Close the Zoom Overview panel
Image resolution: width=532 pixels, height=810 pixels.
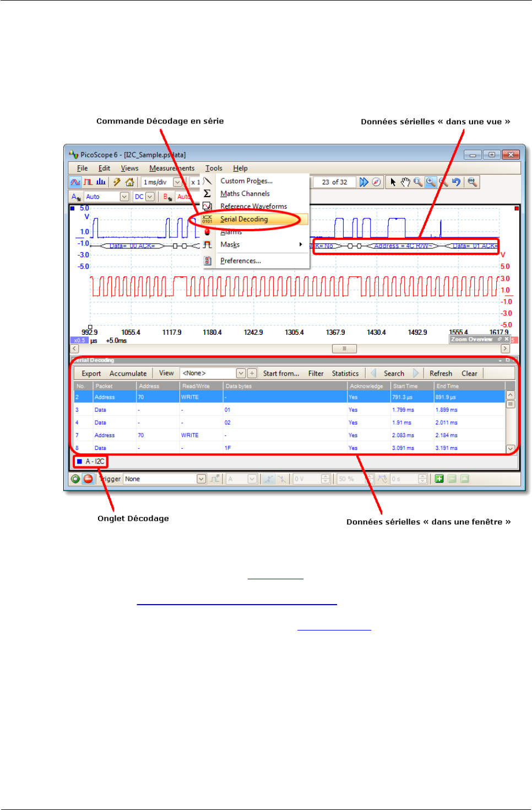tap(507, 339)
